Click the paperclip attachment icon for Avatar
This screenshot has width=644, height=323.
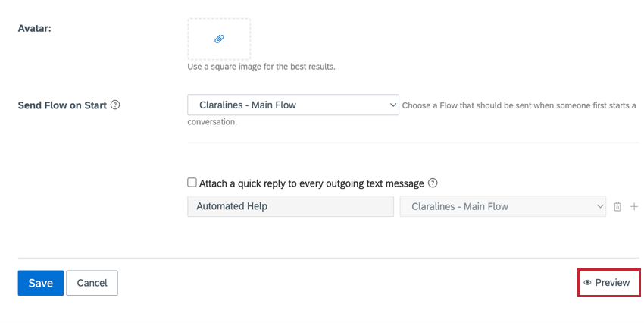[x=219, y=39]
